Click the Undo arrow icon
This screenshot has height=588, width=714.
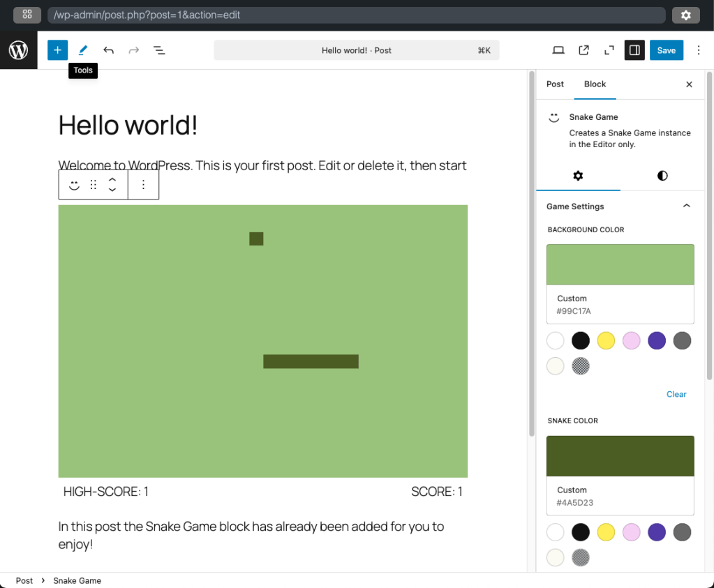click(108, 50)
